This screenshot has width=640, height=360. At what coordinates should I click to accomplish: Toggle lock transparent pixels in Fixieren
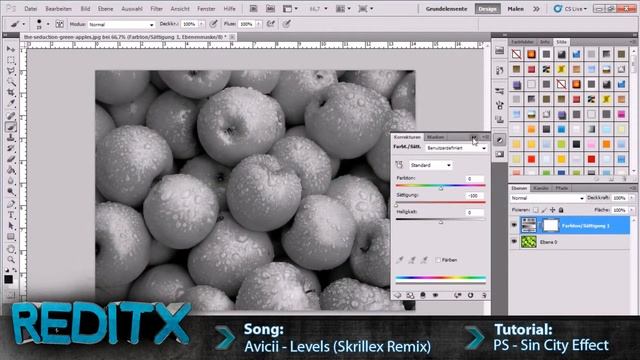tap(536, 210)
